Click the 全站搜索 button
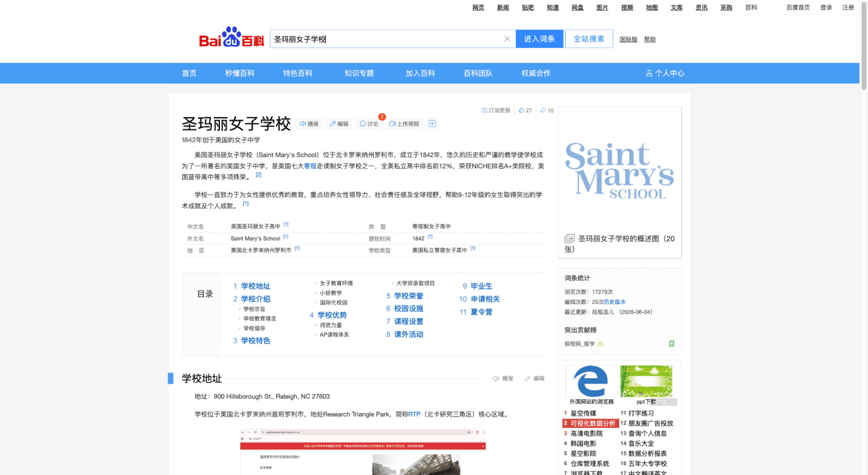868x475 pixels. (x=589, y=39)
